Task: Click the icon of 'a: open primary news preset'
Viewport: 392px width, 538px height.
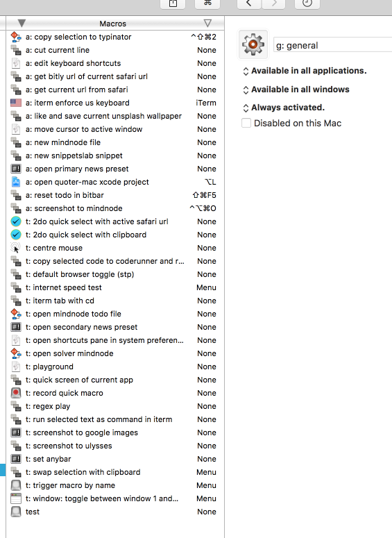Action: pyautogui.click(x=16, y=169)
